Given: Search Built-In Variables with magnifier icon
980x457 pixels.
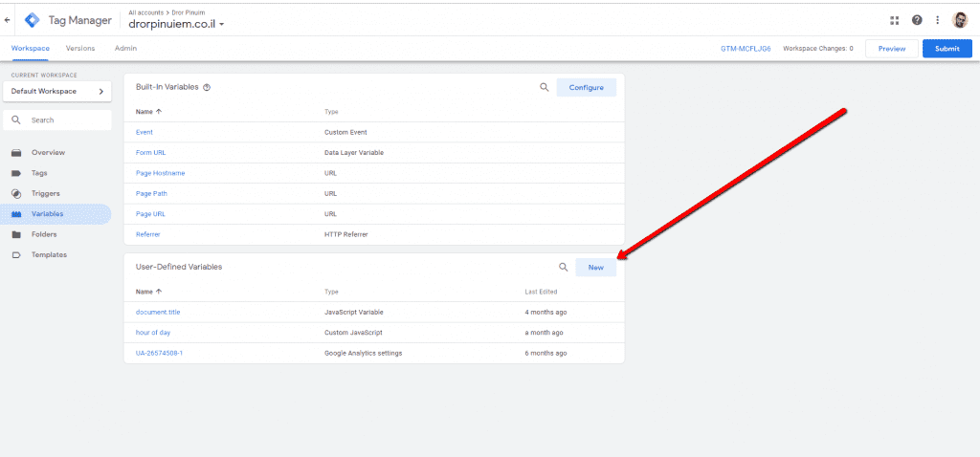Looking at the screenshot, I should [x=545, y=87].
